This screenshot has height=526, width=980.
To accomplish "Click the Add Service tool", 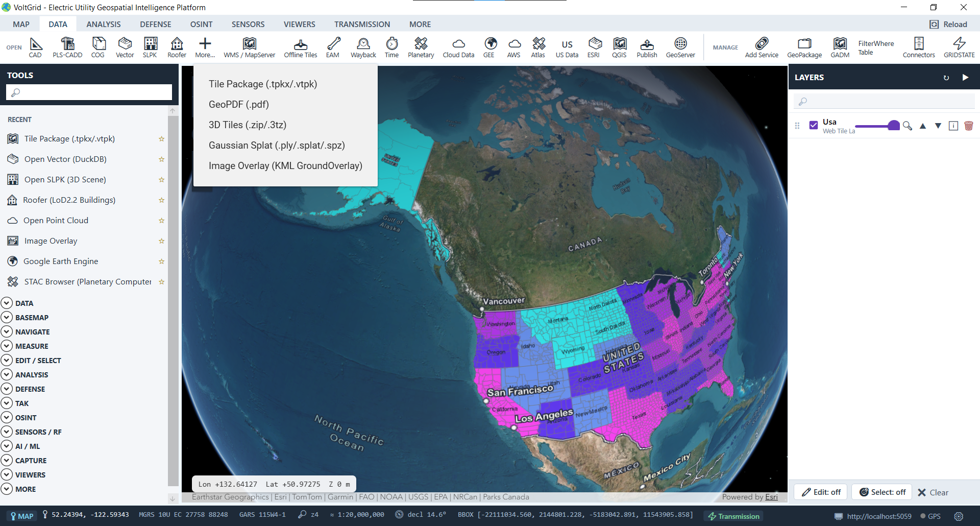I will [762, 47].
